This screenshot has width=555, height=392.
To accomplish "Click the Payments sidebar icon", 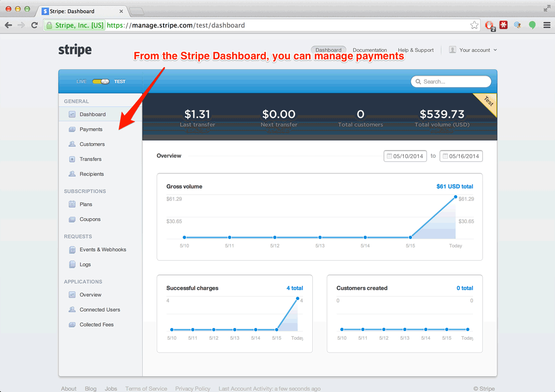I will pos(72,129).
